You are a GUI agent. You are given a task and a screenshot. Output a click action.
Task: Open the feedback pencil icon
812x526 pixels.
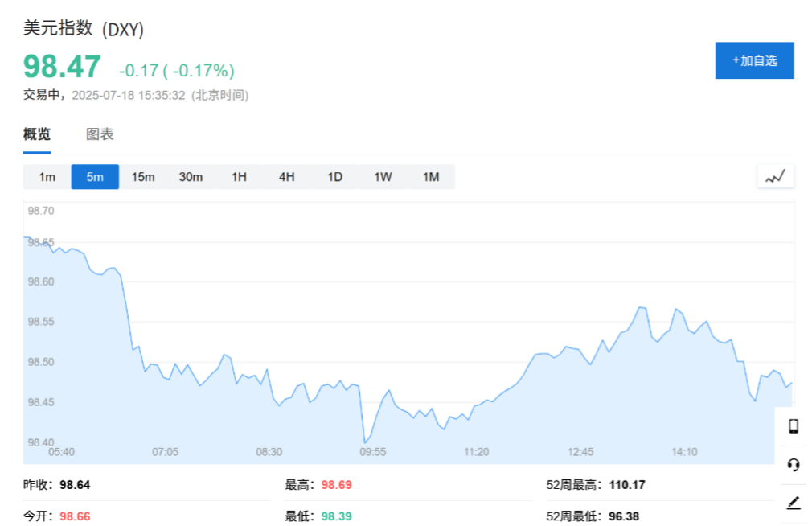794,502
